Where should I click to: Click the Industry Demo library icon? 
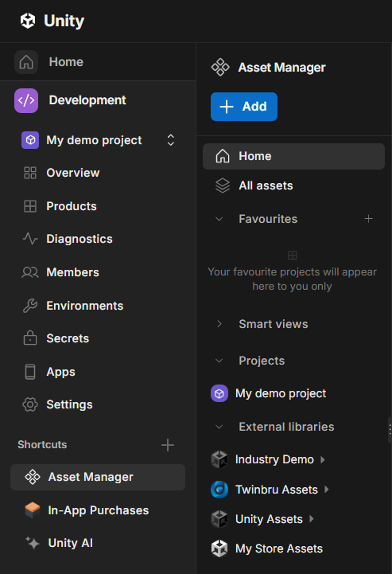(x=219, y=459)
